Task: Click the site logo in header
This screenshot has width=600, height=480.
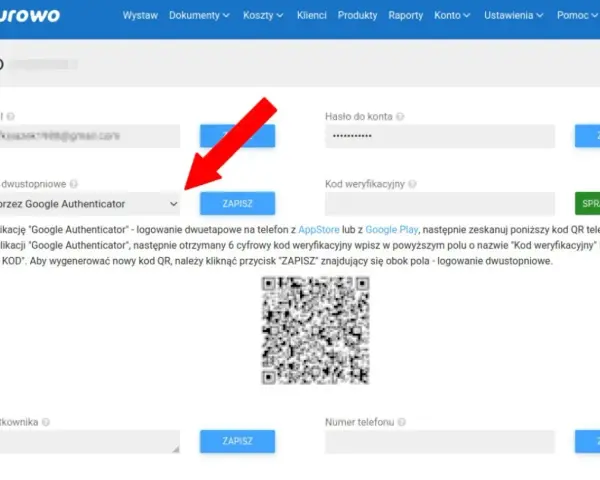Action: coord(30,15)
